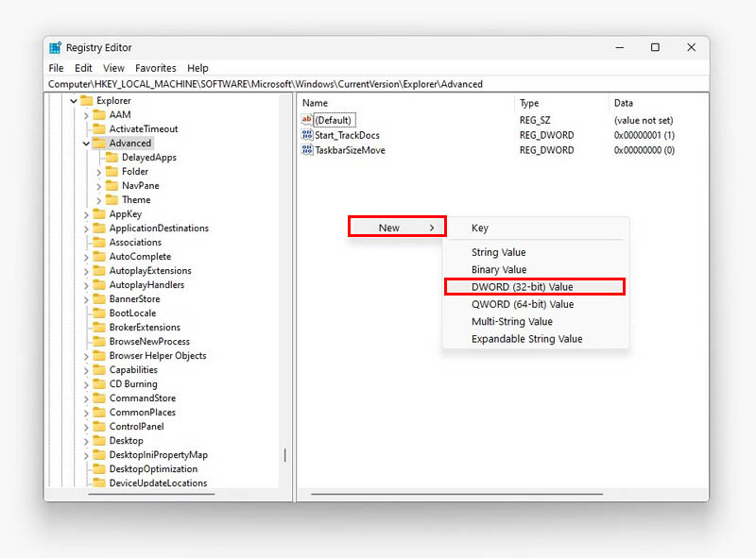Open the Edit menu
Viewport: 756px width, 558px height.
click(x=83, y=68)
